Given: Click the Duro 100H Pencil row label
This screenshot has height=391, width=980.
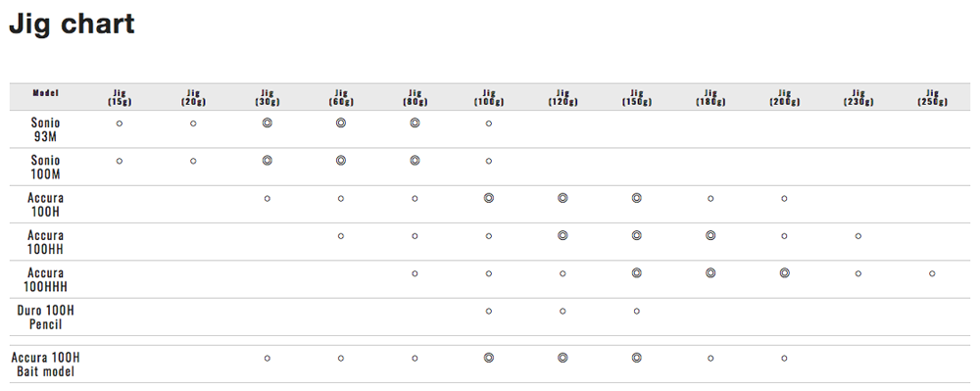Looking at the screenshot, I should coord(46,318).
